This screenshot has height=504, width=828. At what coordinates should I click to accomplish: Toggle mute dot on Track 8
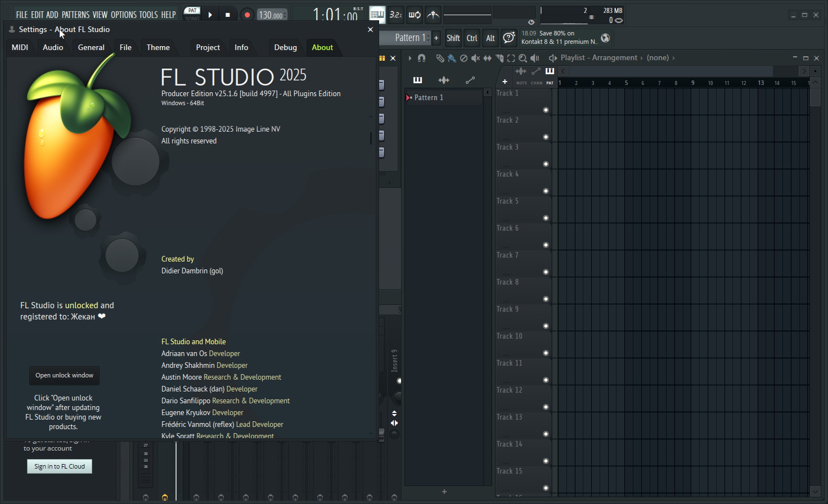pos(546,299)
